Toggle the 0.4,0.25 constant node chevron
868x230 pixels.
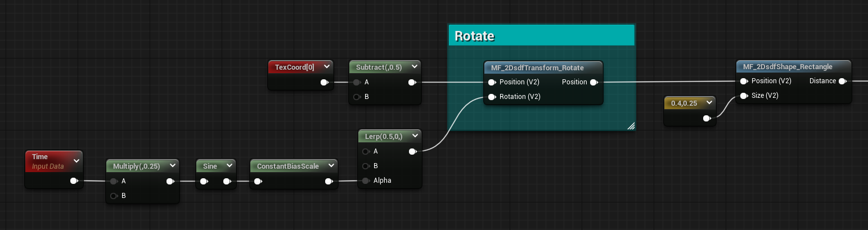click(709, 103)
